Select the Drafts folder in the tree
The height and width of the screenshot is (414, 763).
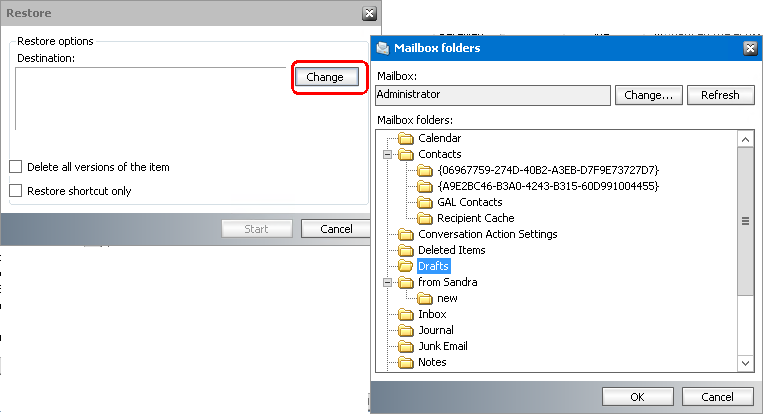[x=433, y=266]
